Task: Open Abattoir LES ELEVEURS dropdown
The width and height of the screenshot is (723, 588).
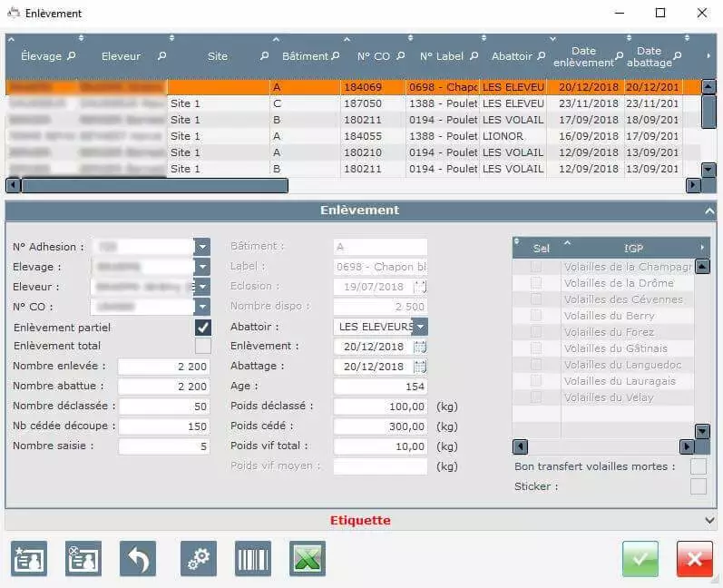Action: (x=420, y=327)
